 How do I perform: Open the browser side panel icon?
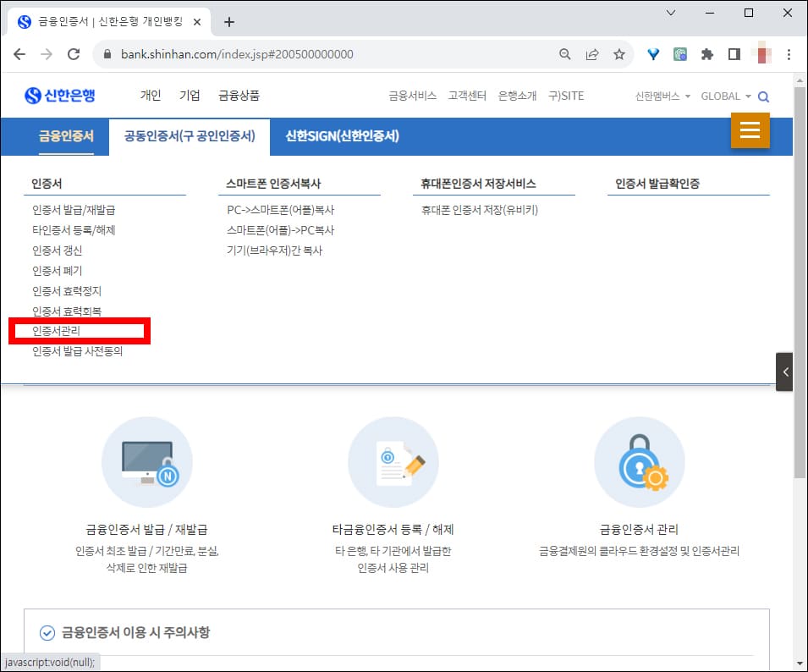coord(735,53)
